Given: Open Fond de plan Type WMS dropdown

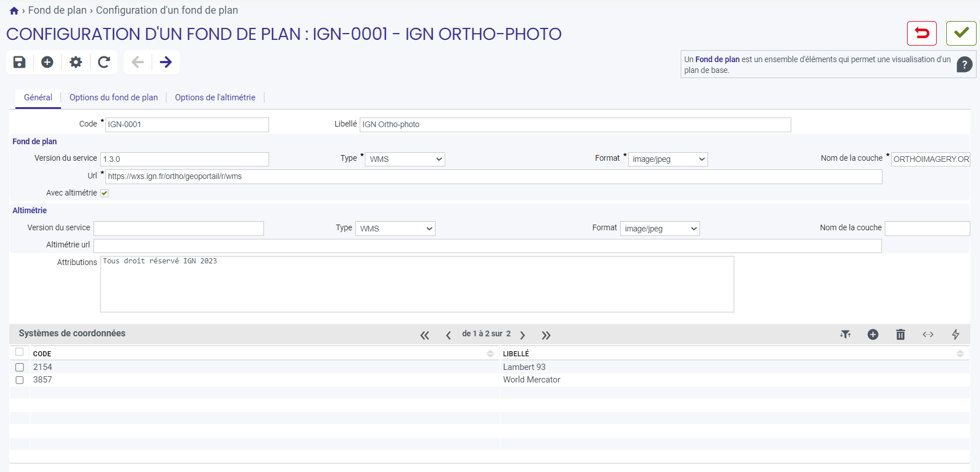Looking at the screenshot, I should pyautogui.click(x=405, y=159).
